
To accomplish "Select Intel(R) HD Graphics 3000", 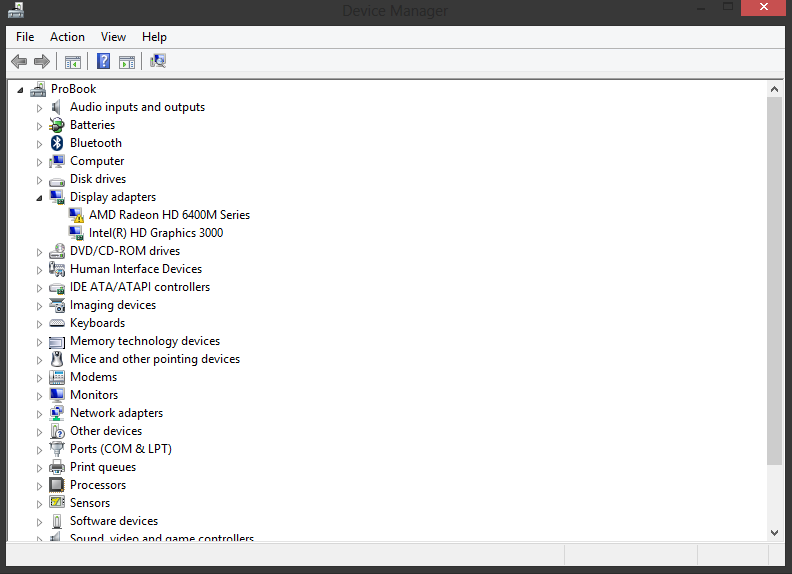I will pyautogui.click(x=156, y=233).
